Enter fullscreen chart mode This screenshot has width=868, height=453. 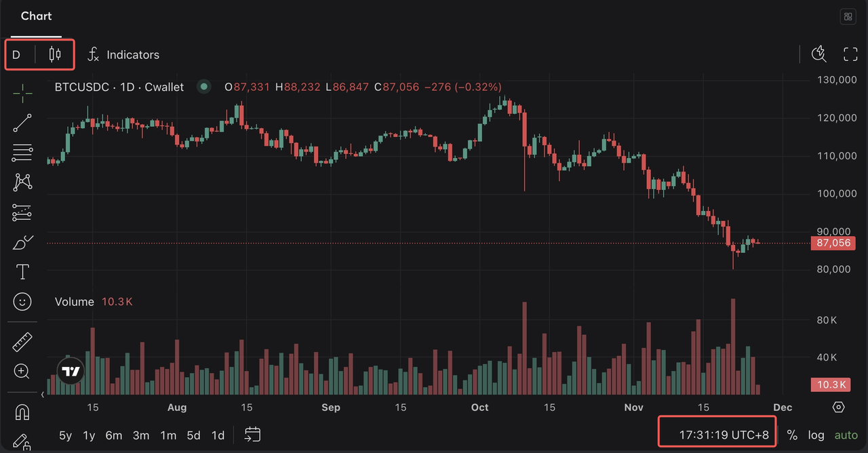click(x=850, y=54)
